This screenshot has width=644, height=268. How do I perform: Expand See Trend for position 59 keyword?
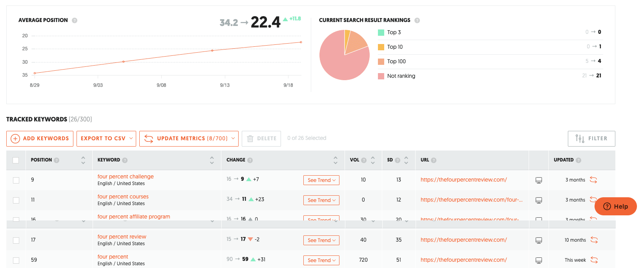(x=321, y=261)
